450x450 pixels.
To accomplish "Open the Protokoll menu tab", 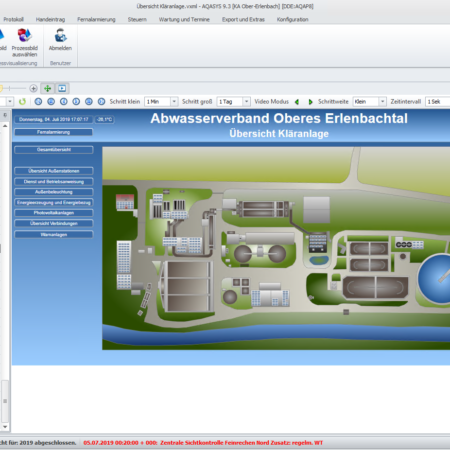I will 13,19.
